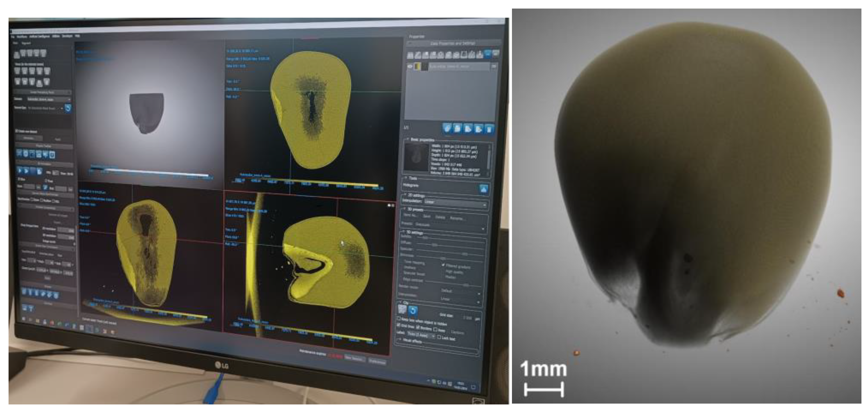Click the first blue icon in the left panel's six-icon toolbar row
Viewport: 868px width, 411px height.
(x=19, y=154)
